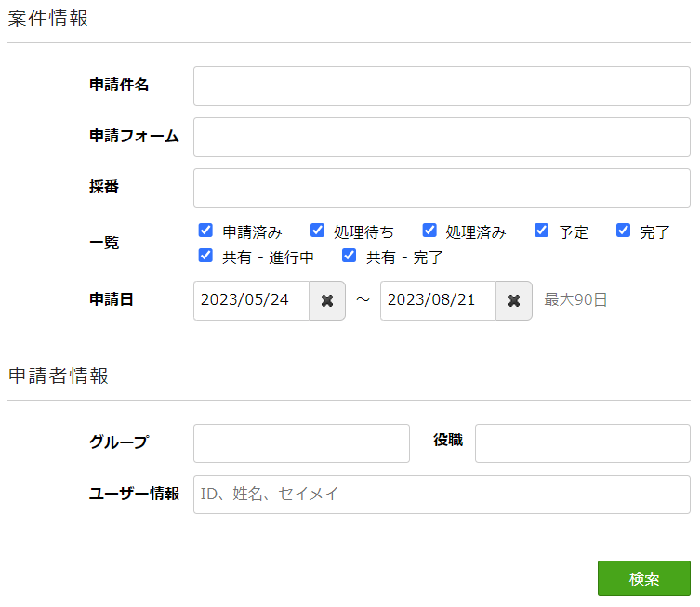Clear the start date 2023/05/24 with X icon
This screenshot has height=607, width=700.
pos(327,301)
